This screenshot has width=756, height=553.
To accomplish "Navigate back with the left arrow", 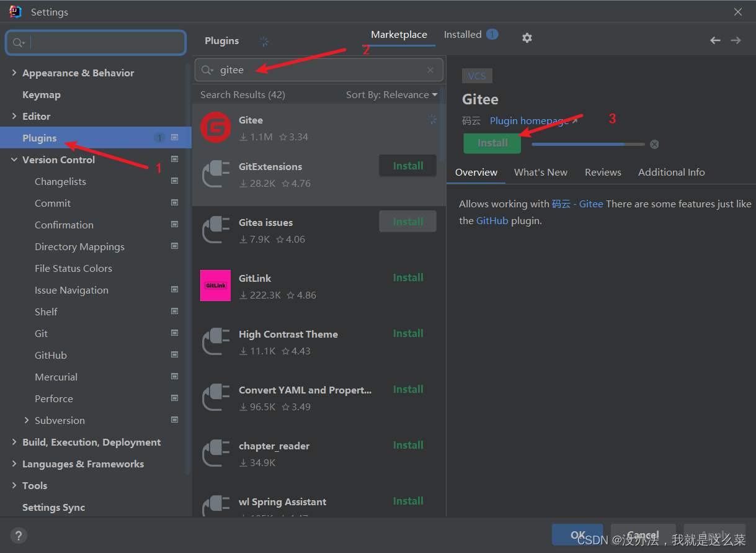I will (715, 40).
